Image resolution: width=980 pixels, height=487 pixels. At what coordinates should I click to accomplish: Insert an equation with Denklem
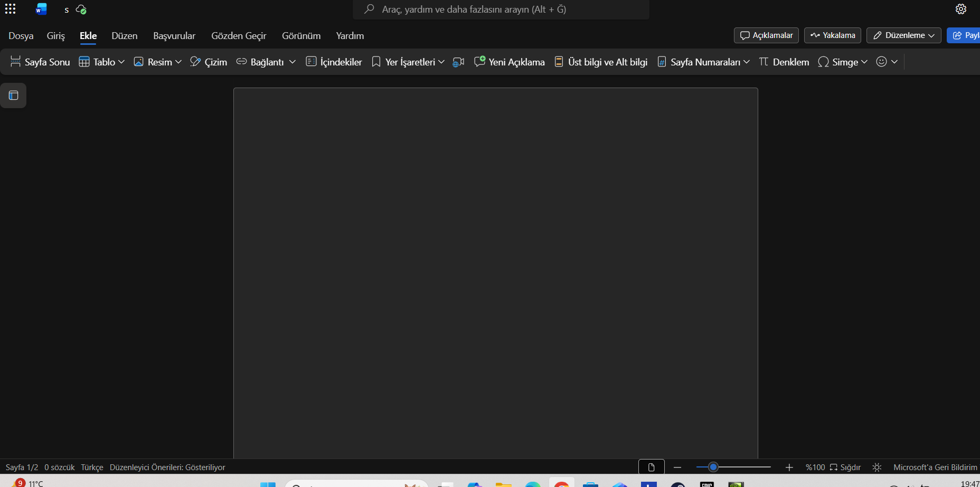[x=784, y=62]
